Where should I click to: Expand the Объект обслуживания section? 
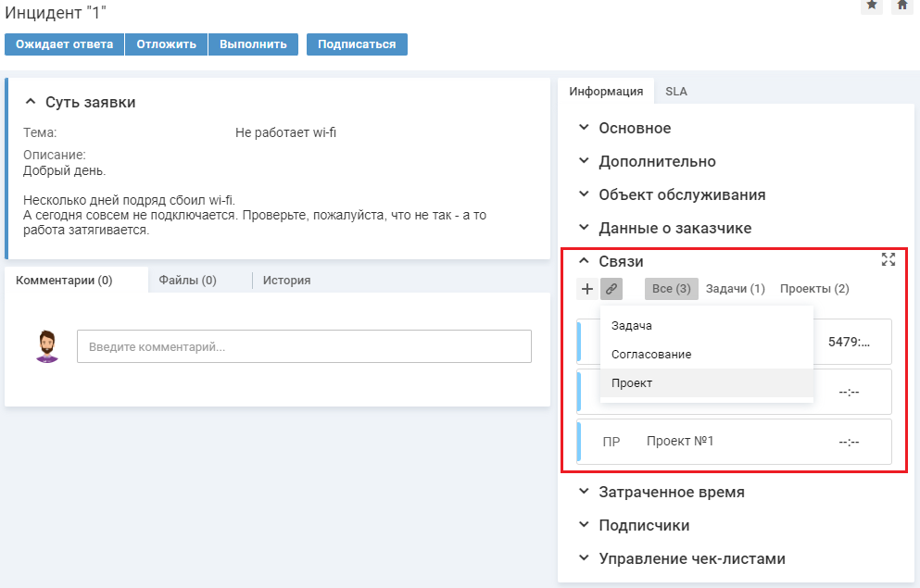[x=584, y=194]
